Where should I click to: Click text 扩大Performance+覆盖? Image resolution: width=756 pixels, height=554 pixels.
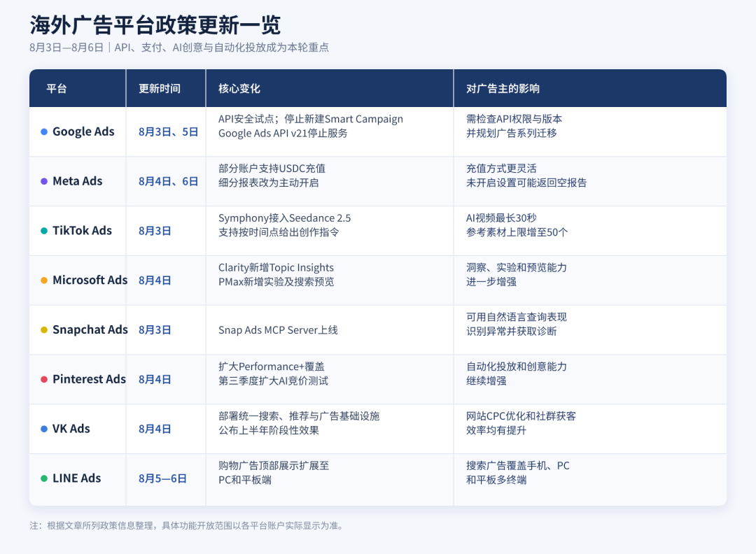point(272,367)
